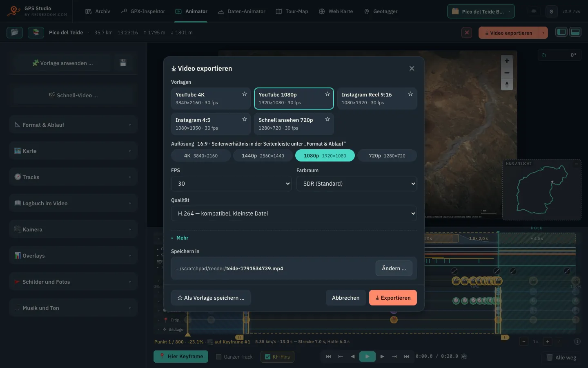Select the 720p resolution option

click(387, 155)
